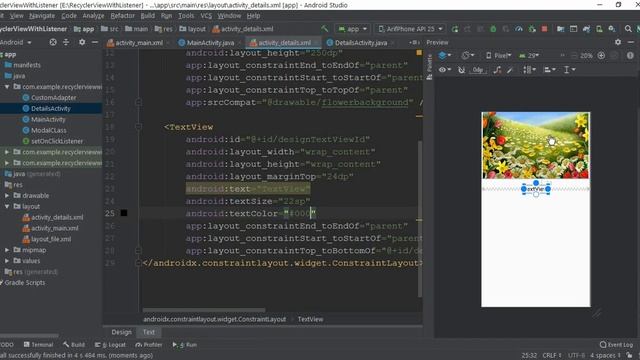This screenshot has height=360, width=640.
Task: Click the green Debug bug icon
Action: tap(493, 29)
